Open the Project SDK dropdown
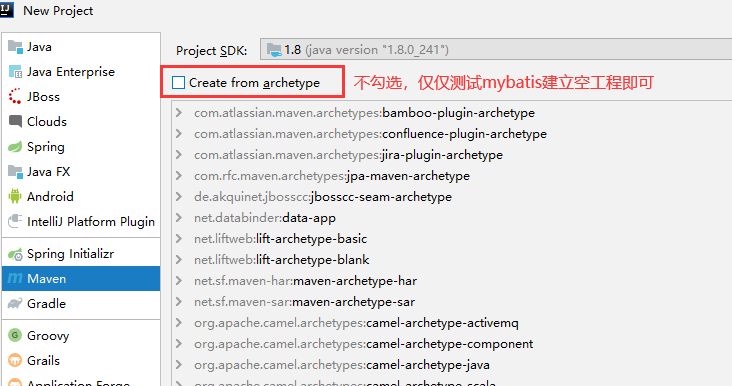 click(496, 49)
